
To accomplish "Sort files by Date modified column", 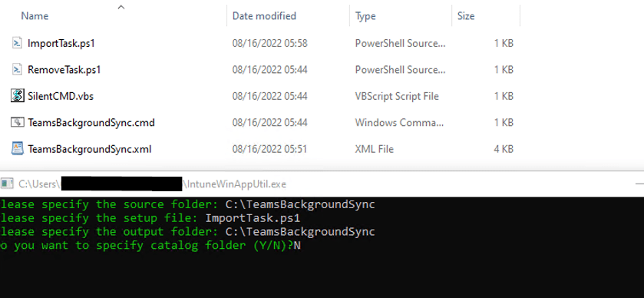I will tap(264, 16).
